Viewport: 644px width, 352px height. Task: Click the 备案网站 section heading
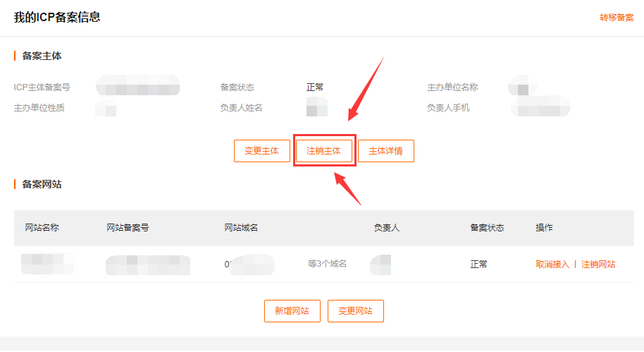coord(42,184)
